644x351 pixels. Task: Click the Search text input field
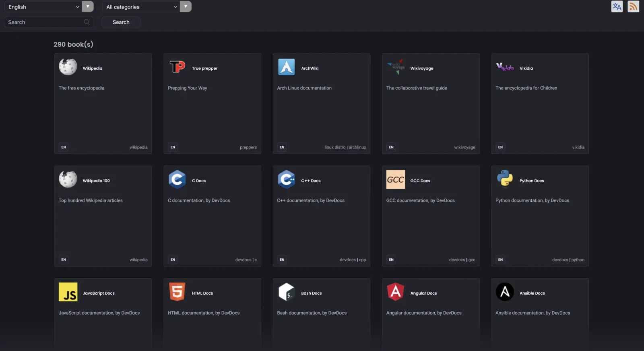49,22
